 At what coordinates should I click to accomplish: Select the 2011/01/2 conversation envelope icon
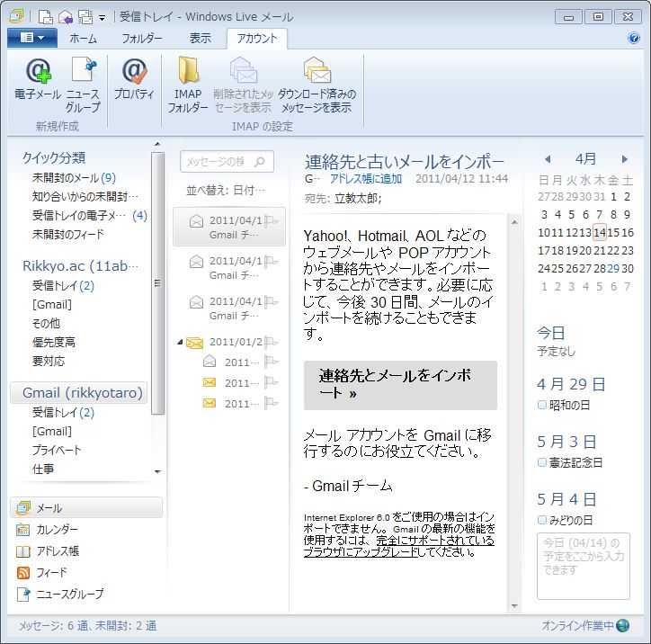pos(195,343)
